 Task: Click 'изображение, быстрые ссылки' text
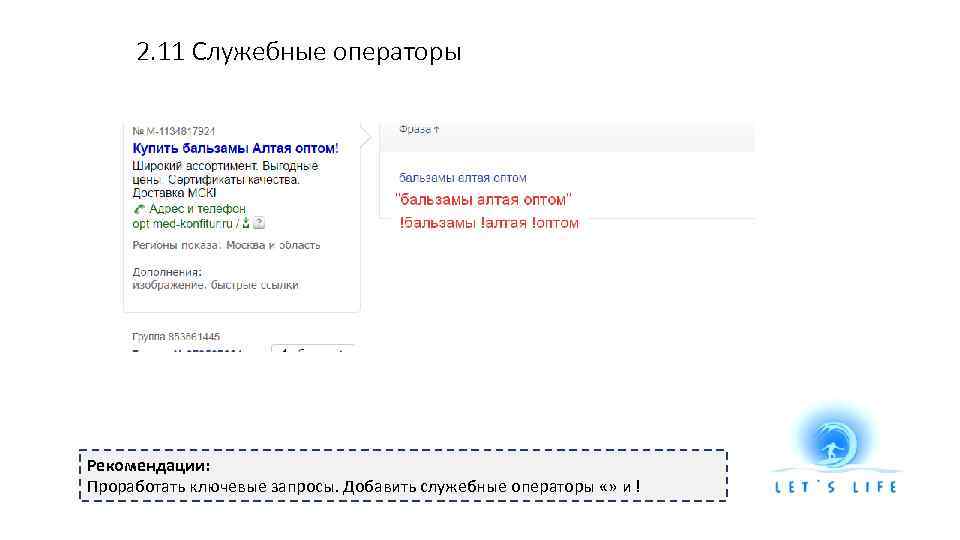click(x=215, y=285)
